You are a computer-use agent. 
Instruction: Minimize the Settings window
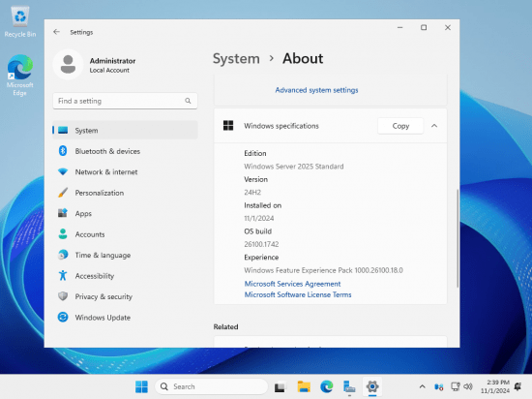point(400,27)
